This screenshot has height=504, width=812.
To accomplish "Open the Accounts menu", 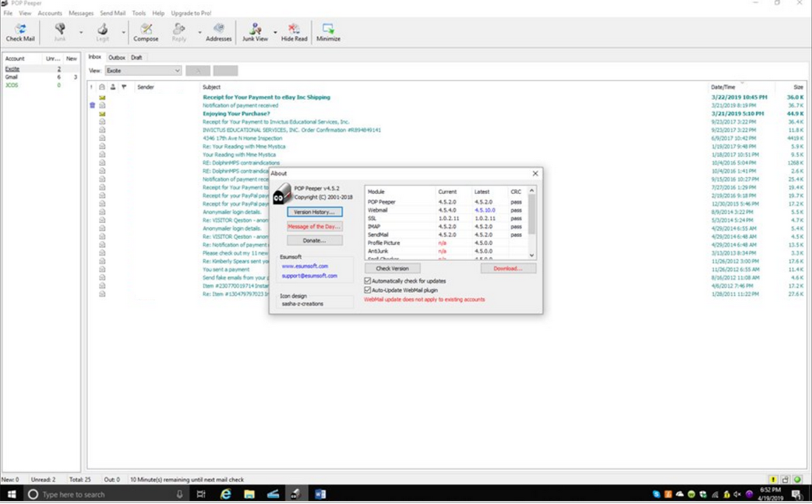I will click(49, 13).
